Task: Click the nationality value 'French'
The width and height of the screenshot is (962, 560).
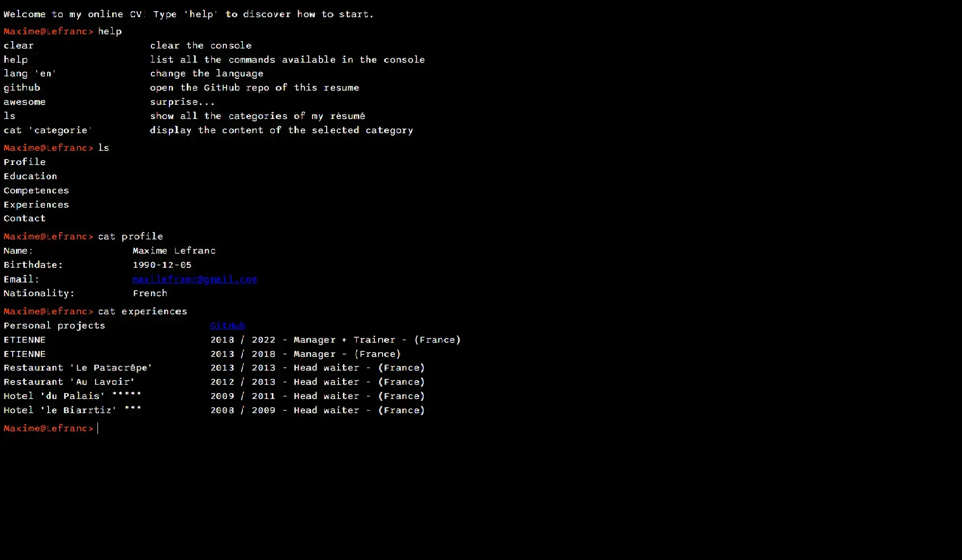Action: pyautogui.click(x=150, y=293)
